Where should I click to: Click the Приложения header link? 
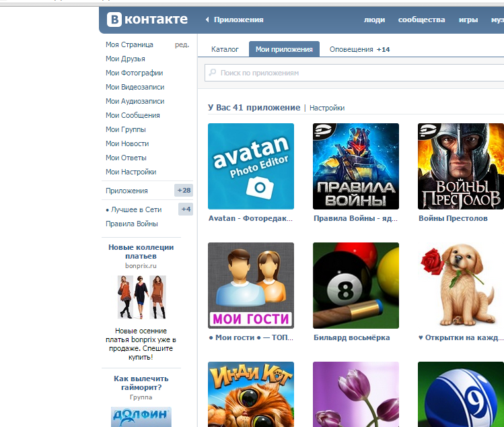[238, 20]
